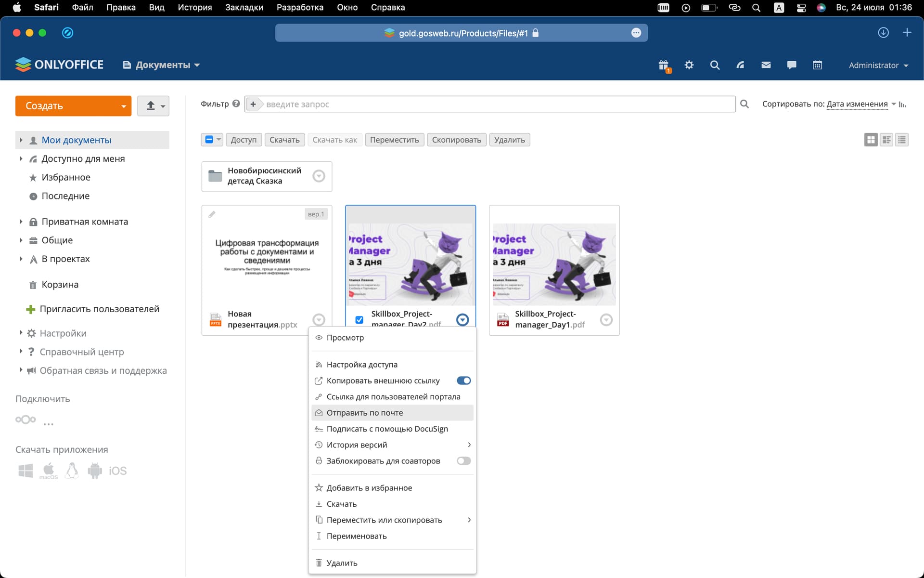Choose Настройка доступа in context menu

[x=393, y=365]
